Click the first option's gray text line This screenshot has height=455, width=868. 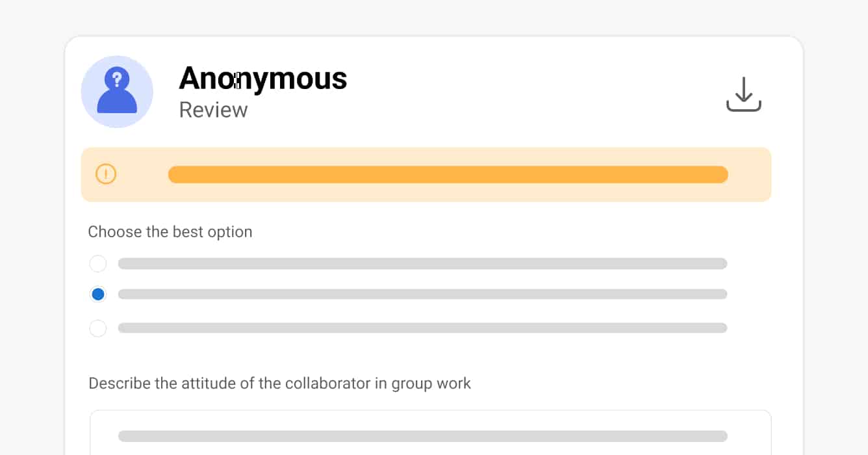tap(422, 264)
